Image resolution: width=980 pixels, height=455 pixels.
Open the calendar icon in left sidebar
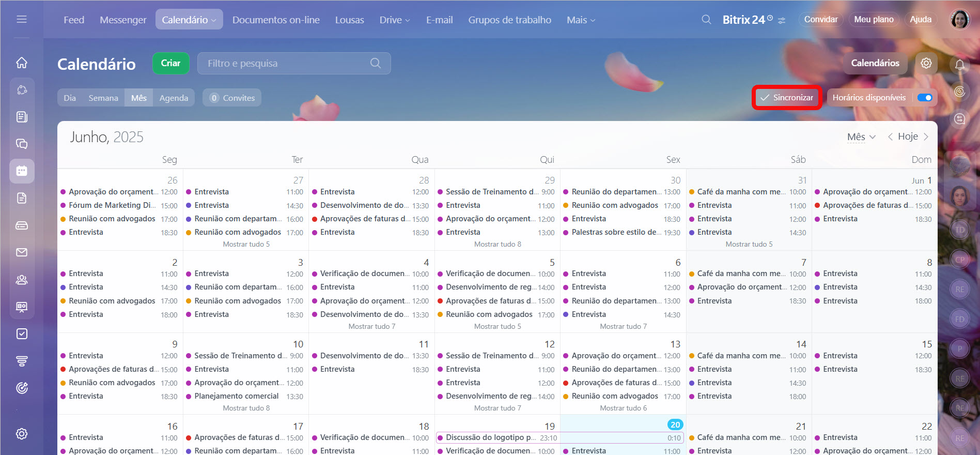(22, 171)
